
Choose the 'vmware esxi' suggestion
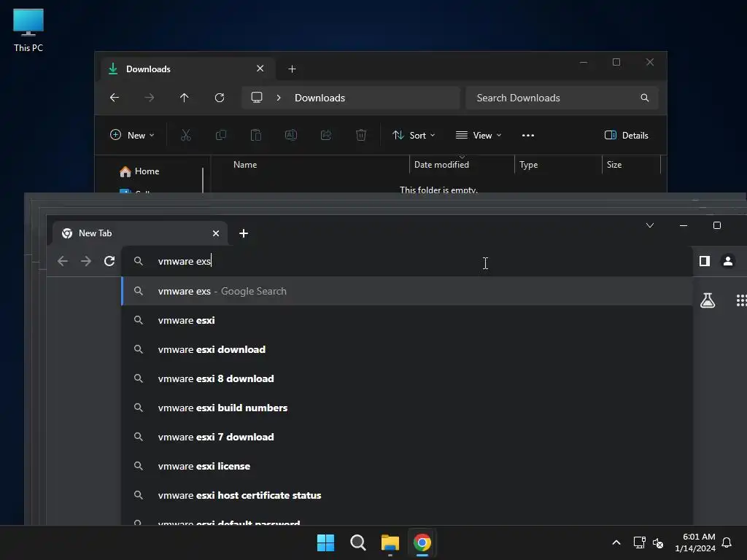pos(407,320)
